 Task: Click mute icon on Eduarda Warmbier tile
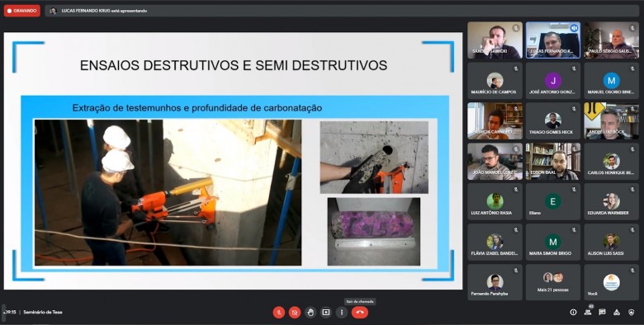(x=632, y=190)
